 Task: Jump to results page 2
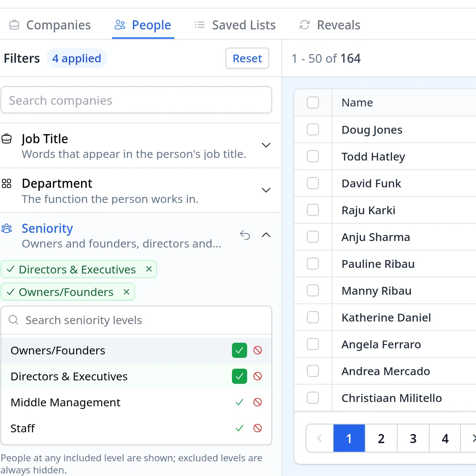[381, 438]
